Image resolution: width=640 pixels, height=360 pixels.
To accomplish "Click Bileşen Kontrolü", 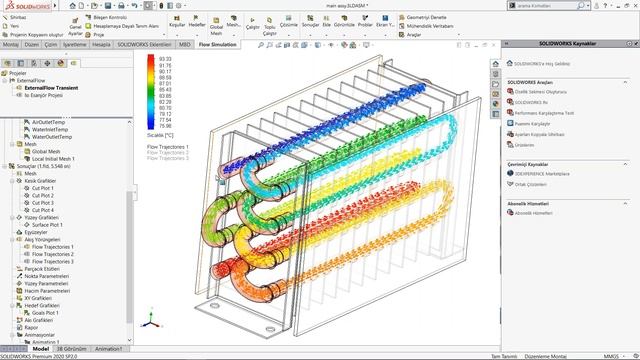I will pyautogui.click(x=106, y=18).
